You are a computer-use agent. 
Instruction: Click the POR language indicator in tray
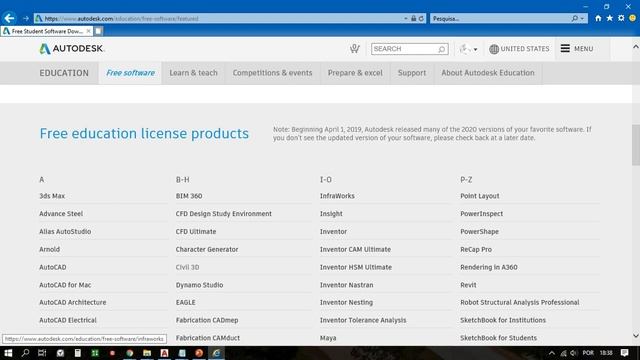tap(588, 353)
